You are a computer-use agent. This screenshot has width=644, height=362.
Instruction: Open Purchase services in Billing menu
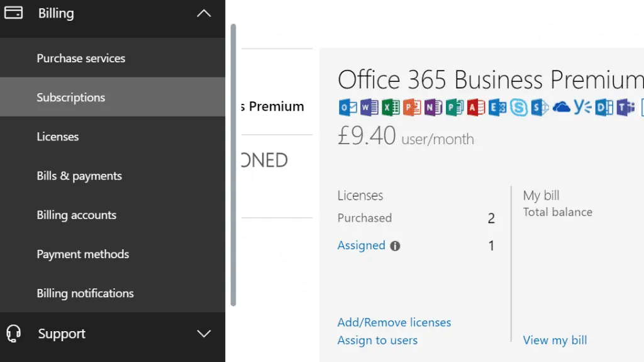click(113, 58)
